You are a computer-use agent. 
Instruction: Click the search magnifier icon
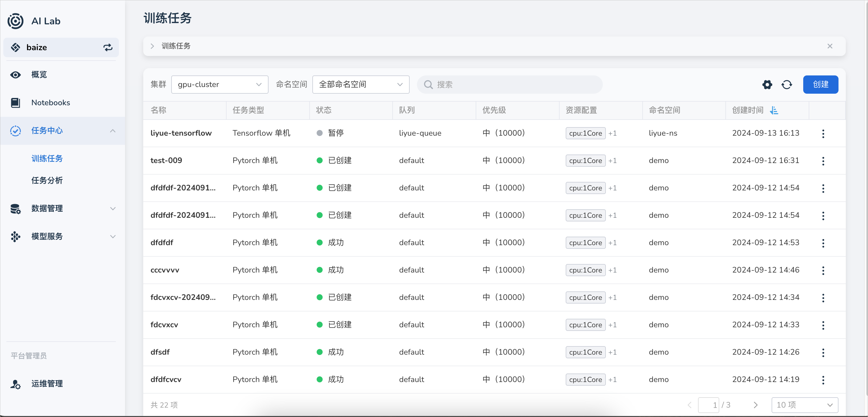(x=428, y=85)
